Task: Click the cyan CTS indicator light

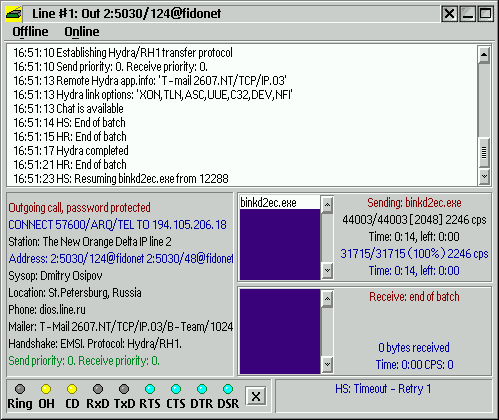Action: (x=176, y=389)
